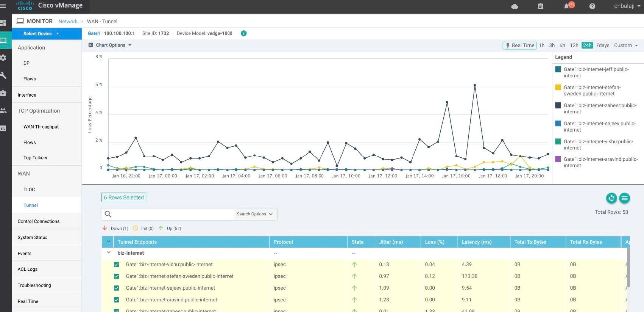The height and width of the screenshot is (312, 644).
Task: Uncheck the biz-internet-sajeev tunnel row
Action: click(x=116, y=288)
